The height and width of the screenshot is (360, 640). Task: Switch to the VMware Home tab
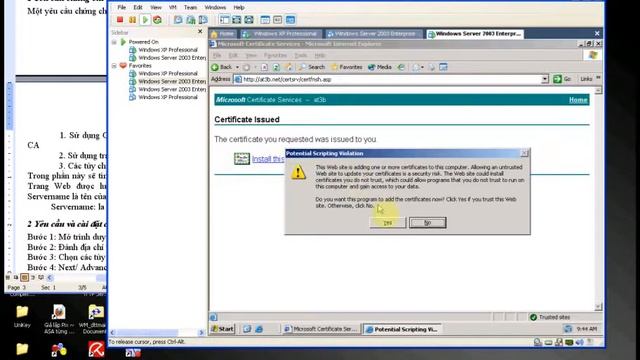(223, 34)
